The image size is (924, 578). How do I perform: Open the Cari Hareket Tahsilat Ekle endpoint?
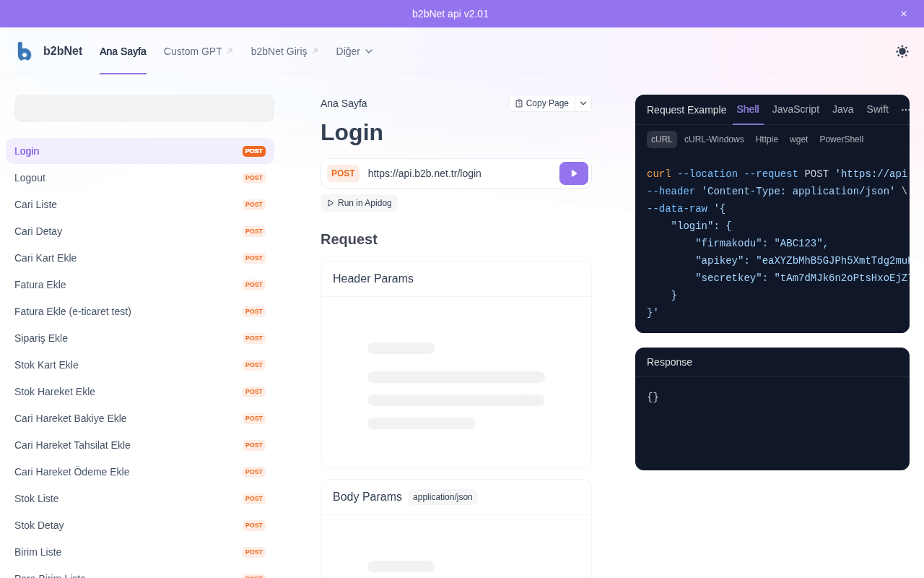140,445
